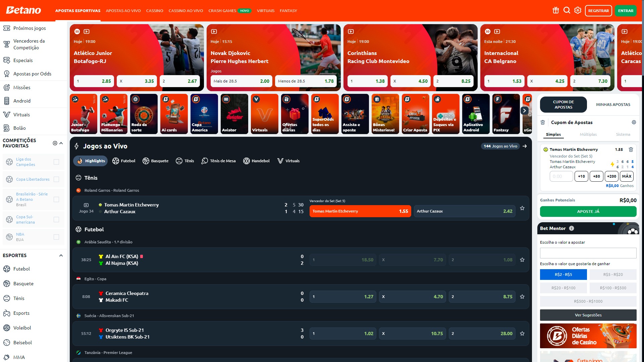Add a favorite competition with plus icon
The height and width of the screenshot is (362, 644).
55,143
